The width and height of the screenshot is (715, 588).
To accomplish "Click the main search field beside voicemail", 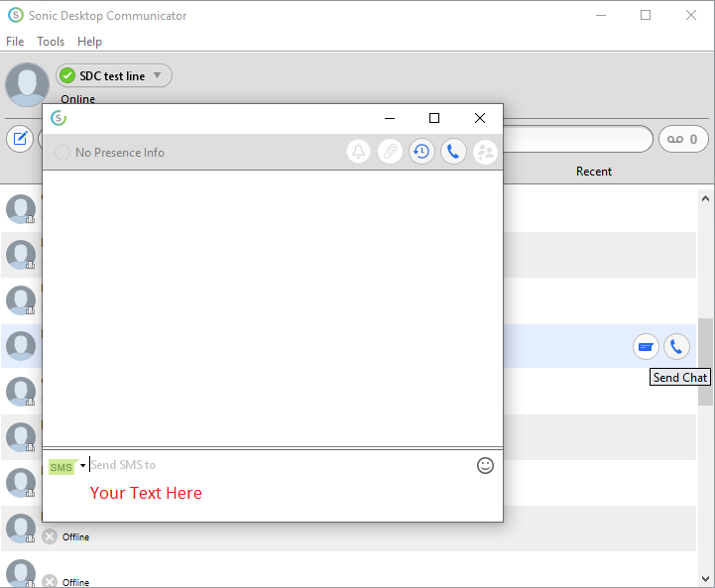I will coord(578,139).
